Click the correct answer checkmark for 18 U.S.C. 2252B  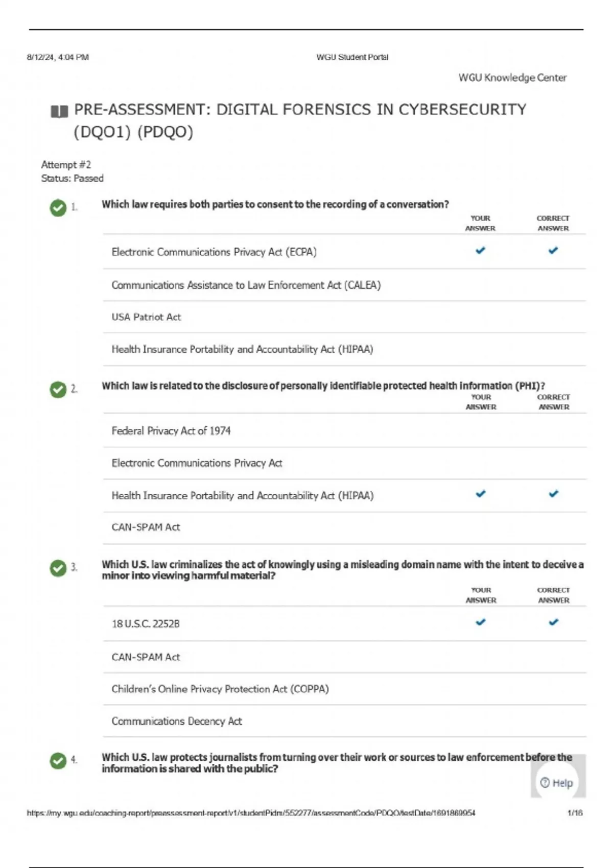554,622
